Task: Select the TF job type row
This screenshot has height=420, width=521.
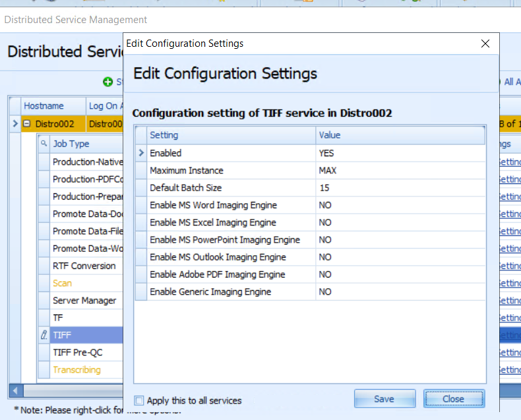Action: [x=86, y=318]
